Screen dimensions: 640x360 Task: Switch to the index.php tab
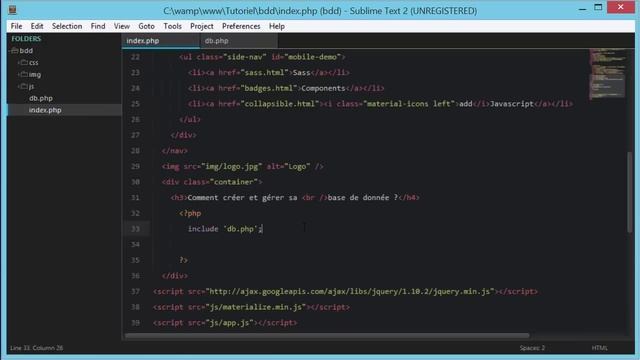pos(161,41)
